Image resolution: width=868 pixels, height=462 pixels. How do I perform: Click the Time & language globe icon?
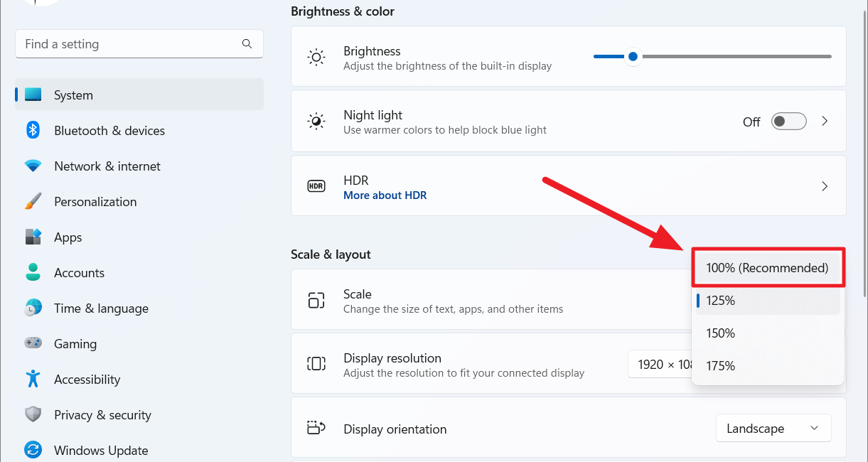(33, 308)
